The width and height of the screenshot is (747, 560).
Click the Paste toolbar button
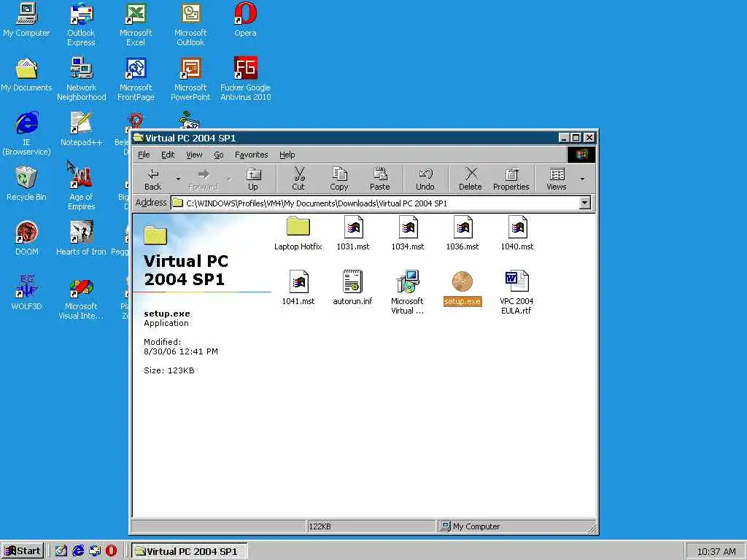pyautogui.click(x=379, y=179)
